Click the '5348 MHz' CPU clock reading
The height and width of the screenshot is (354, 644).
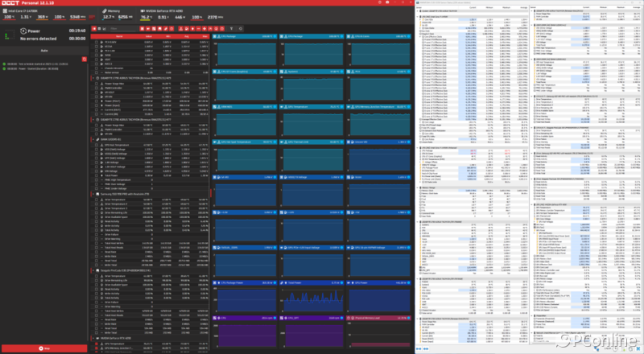coord(77,17)
